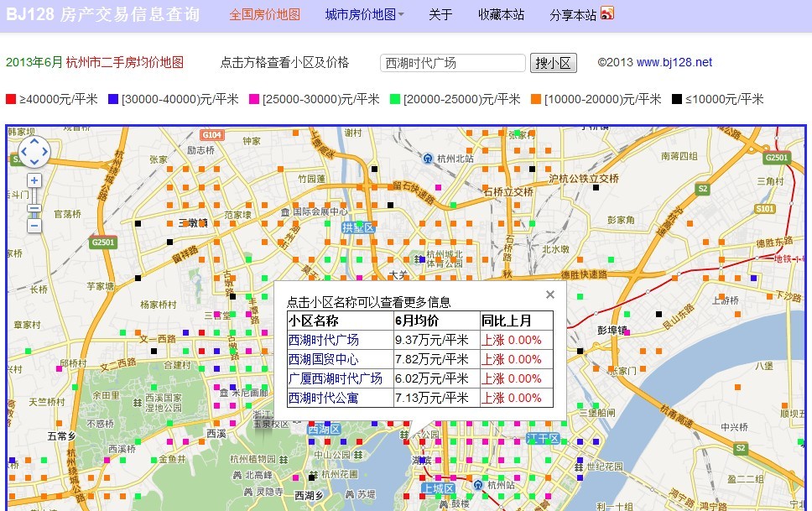This screenshot has width=812, height=511.
Task: Open 西湖时代公寓 community link
Action: point(323,398)
